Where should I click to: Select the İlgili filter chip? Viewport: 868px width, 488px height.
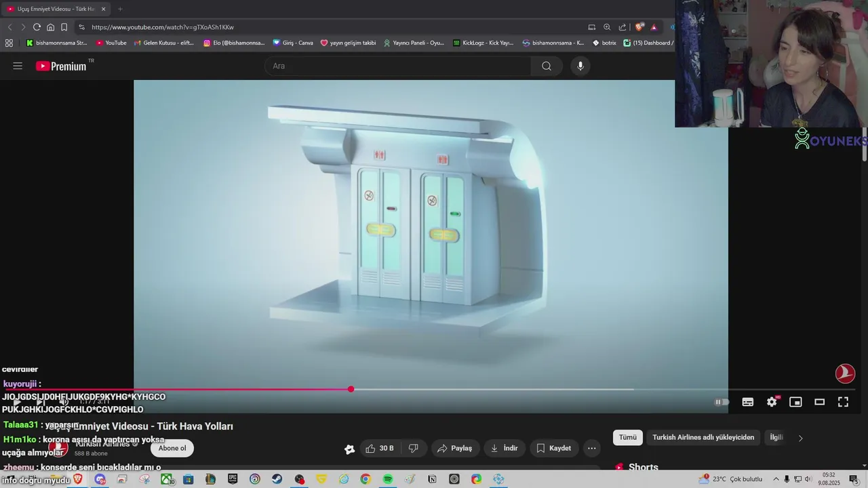point(776,437)
